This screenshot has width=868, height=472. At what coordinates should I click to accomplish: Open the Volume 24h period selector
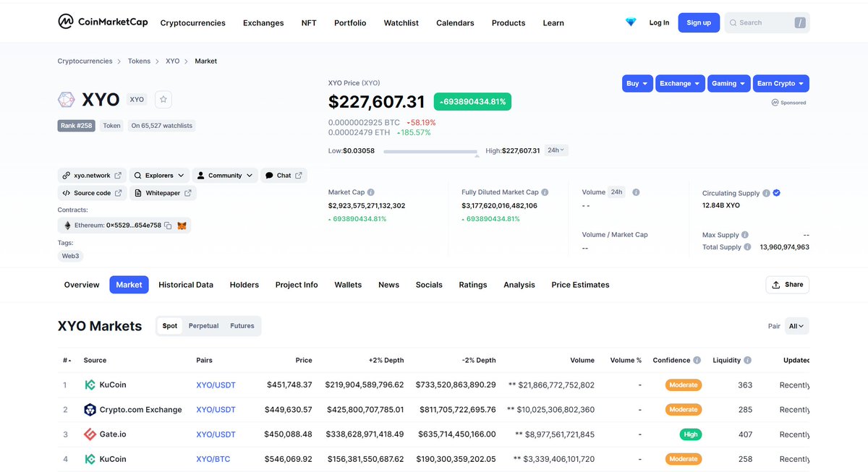click(x=616, y=192)
